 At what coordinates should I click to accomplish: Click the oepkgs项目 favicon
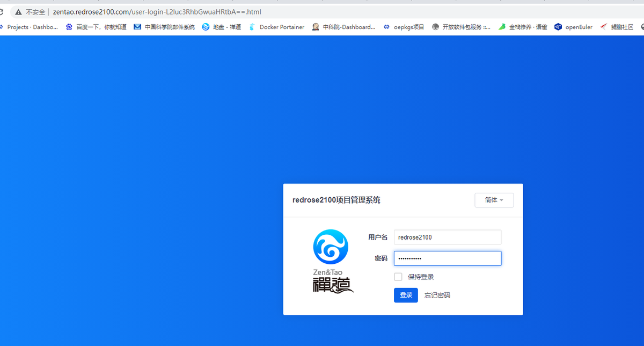(x=386, y=27)
